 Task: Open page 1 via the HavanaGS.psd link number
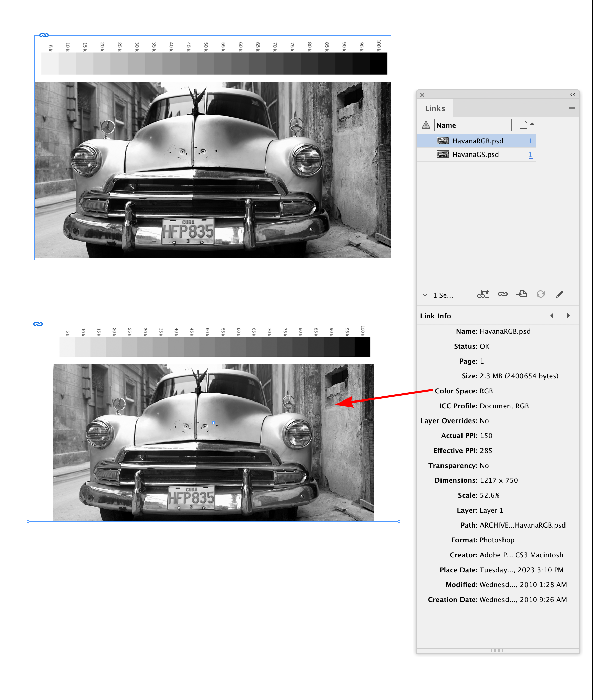coord(530,155)
